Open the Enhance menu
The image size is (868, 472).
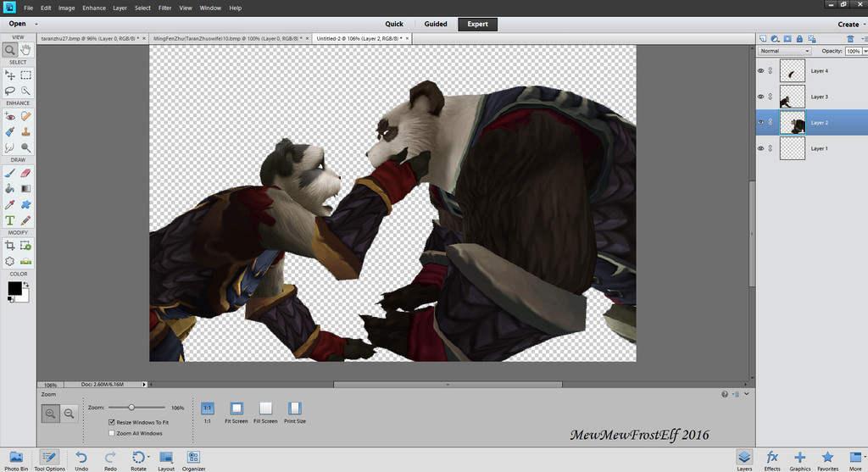(x=94, y=8)
